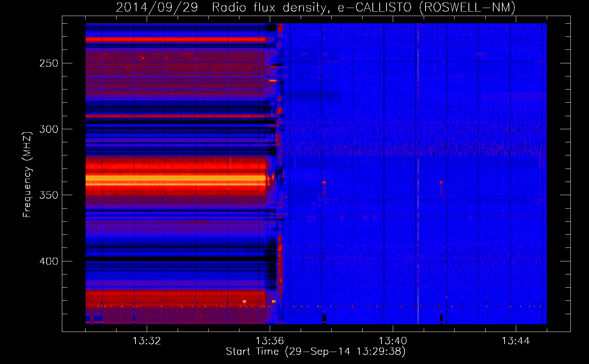This screenshot has height=364, width=589.
Task: Select the 300 frequency tick label
Action: [x=49, y=129]
